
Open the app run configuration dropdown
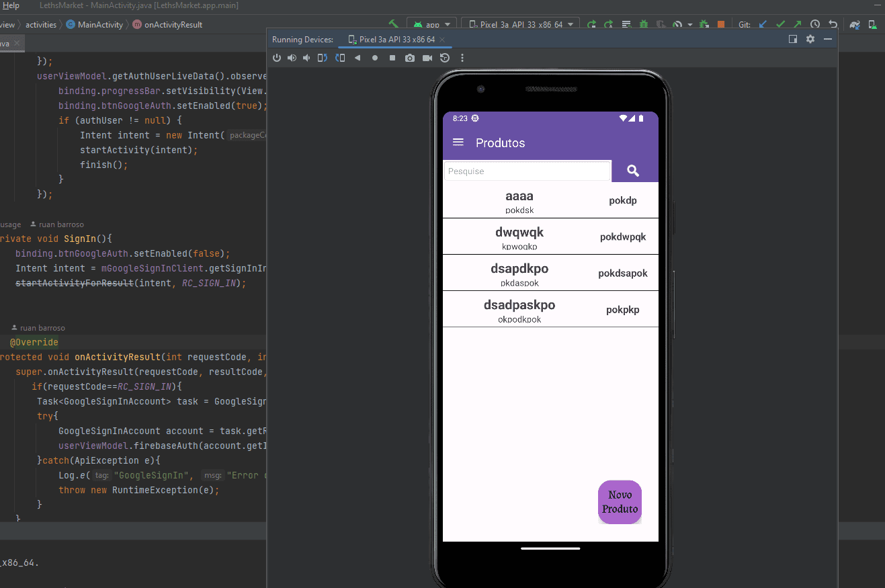click(x=431, y=25)
